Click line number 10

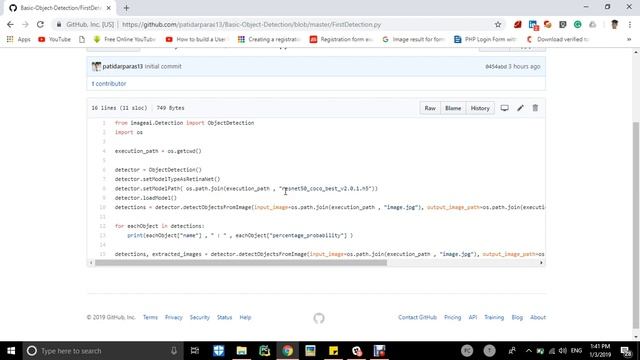pyautogui.click(x=102, y=207)
